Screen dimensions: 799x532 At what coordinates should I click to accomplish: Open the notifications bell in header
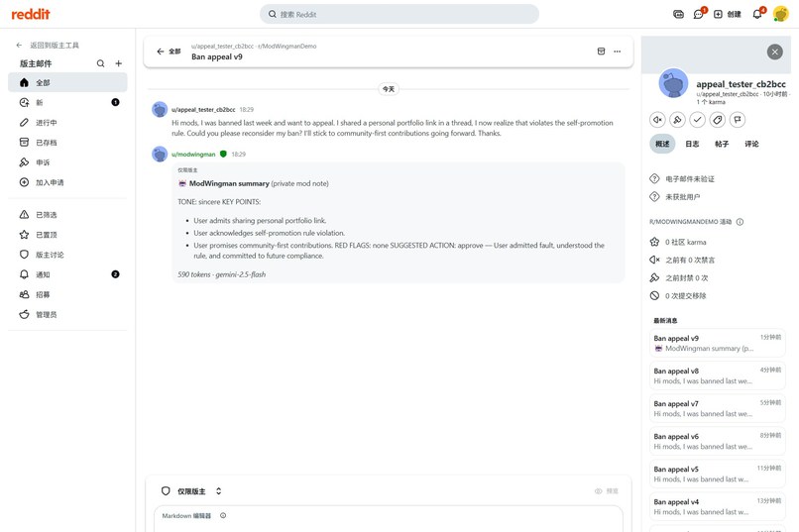757,14
